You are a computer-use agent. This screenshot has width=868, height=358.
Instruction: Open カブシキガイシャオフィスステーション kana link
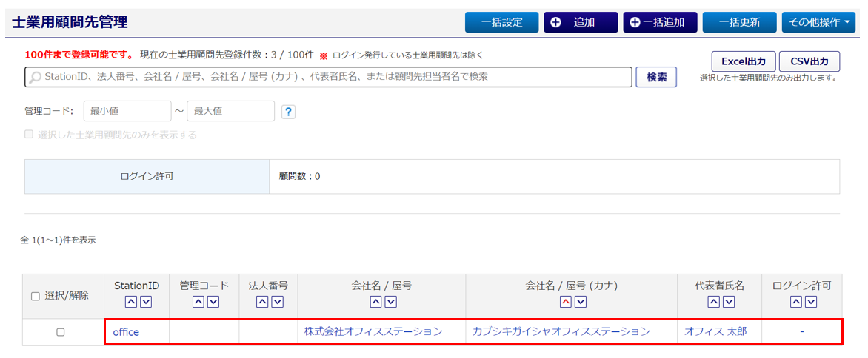point(561,331)
